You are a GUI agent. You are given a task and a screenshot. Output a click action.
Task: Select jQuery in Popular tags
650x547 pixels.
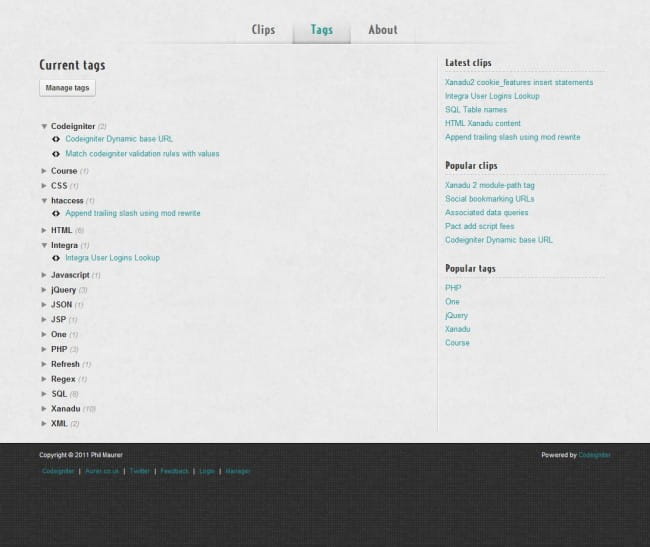click(456, 315)
